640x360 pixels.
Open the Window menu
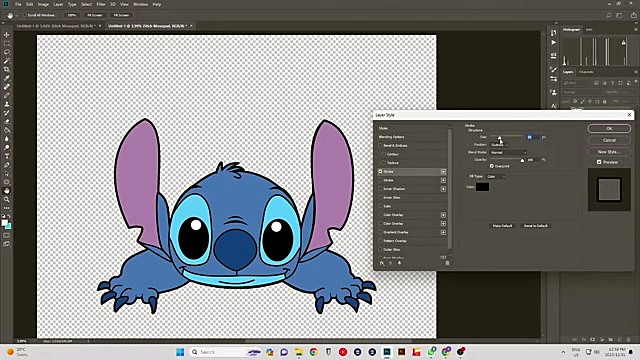click(x=140, y=4)
